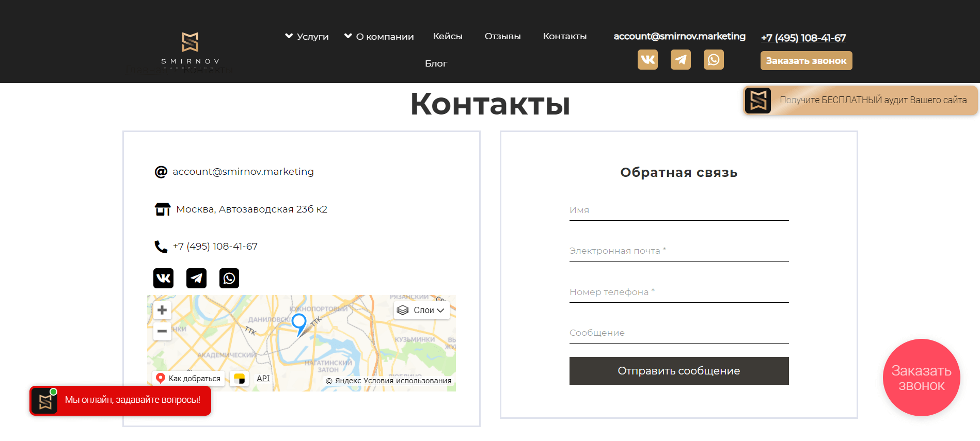Focus the Сообщение input field
980x441 pixels.
coord(679,333)
